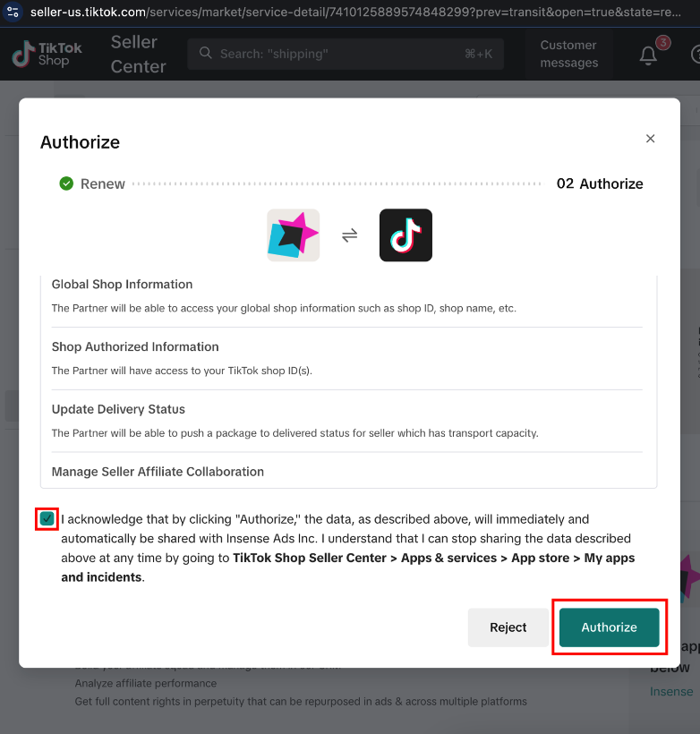Click the browser URL address bar

click(356, 12)
